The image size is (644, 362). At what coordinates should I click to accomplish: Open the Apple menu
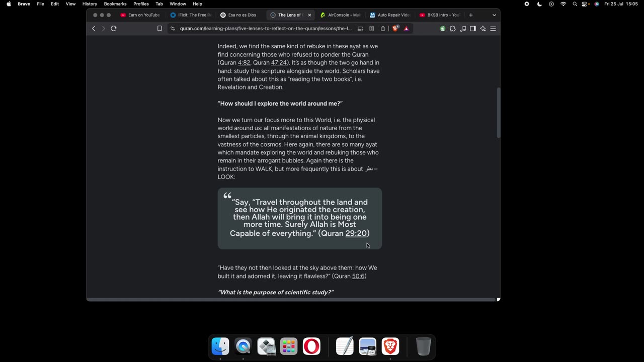click(x=9, y=4)
